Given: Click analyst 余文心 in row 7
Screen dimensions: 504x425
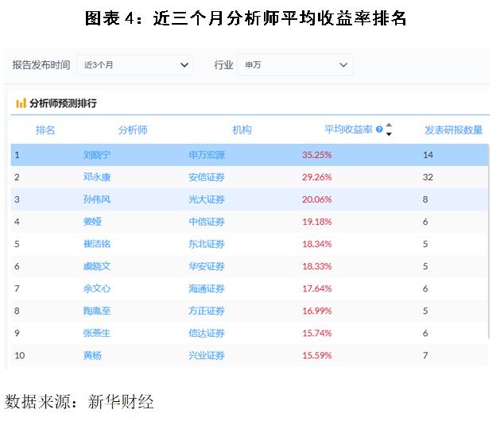Looking at the screenshot, I should [x=97, y=288].
